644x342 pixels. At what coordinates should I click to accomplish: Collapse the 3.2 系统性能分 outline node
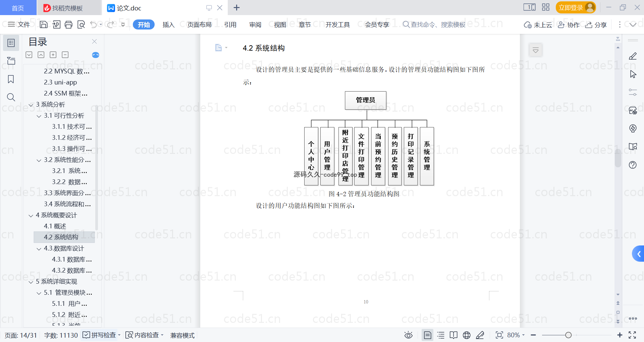(x=39, y=160)
